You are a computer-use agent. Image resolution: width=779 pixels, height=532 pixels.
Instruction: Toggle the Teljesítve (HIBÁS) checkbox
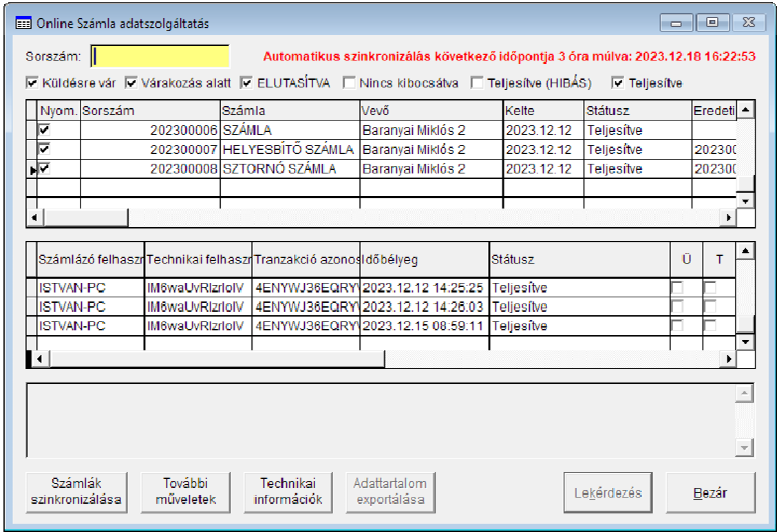[477, 83]
